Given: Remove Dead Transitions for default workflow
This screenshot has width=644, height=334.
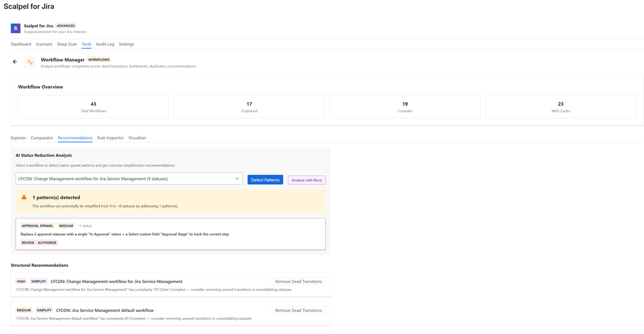Looking at the screenshot, I should click(299, 310).
